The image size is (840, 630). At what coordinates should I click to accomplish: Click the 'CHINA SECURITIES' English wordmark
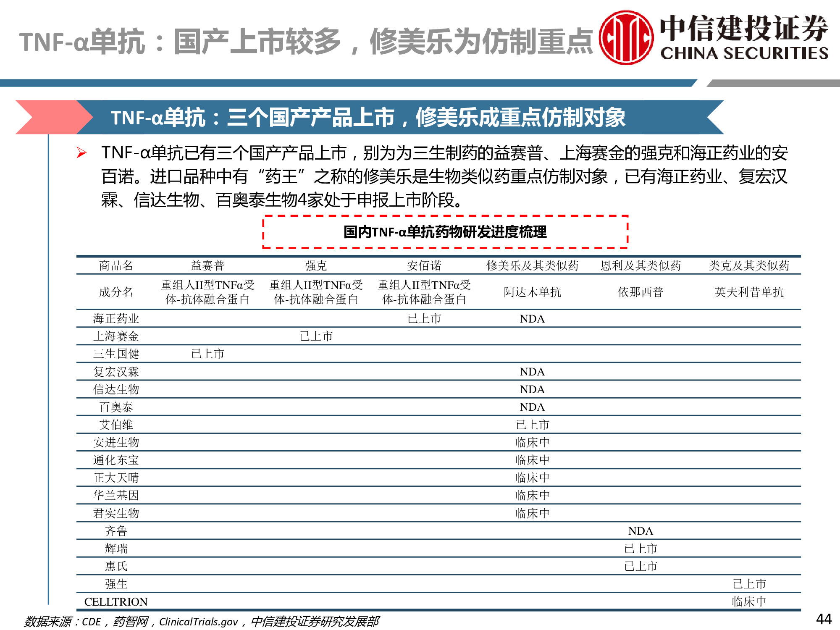[x=744, y=53]
